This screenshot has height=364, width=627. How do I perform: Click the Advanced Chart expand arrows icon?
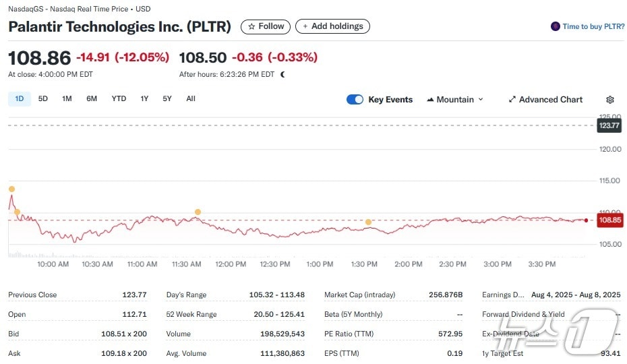tap(512, 100)
